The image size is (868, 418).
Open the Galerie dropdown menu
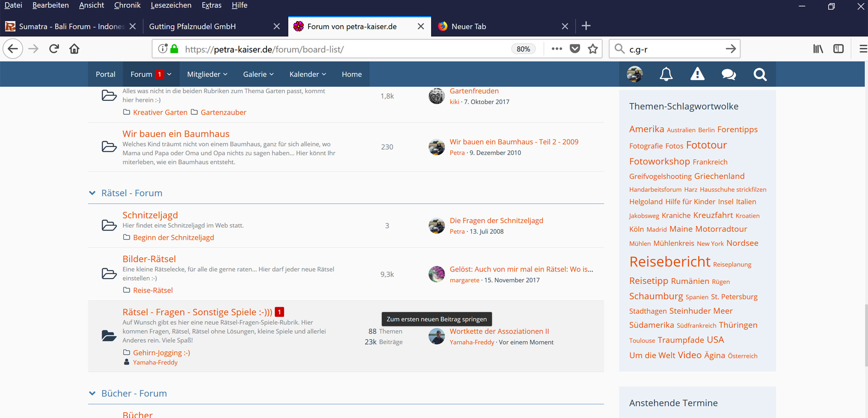point(258,74)
